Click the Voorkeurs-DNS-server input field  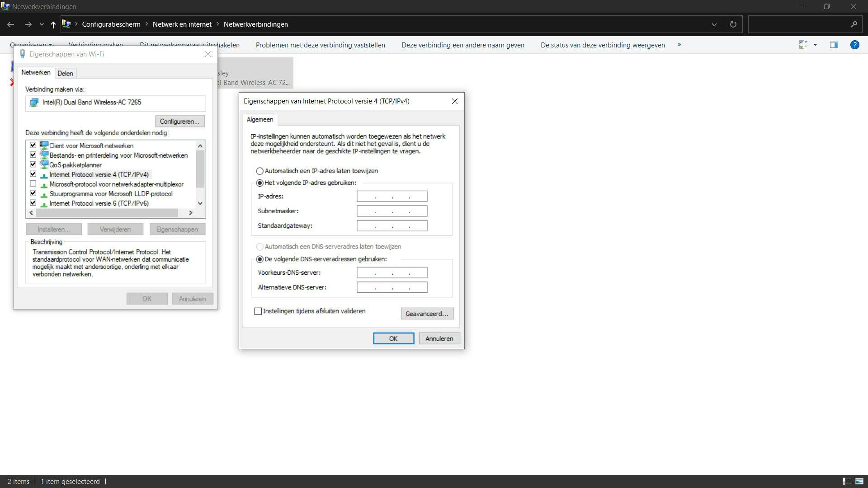[x=392, y=272]
